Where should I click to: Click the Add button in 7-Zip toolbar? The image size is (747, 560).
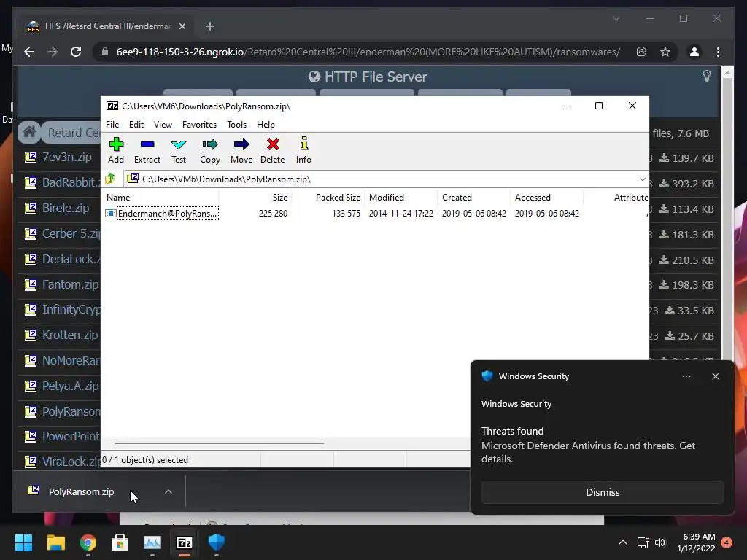116,150
